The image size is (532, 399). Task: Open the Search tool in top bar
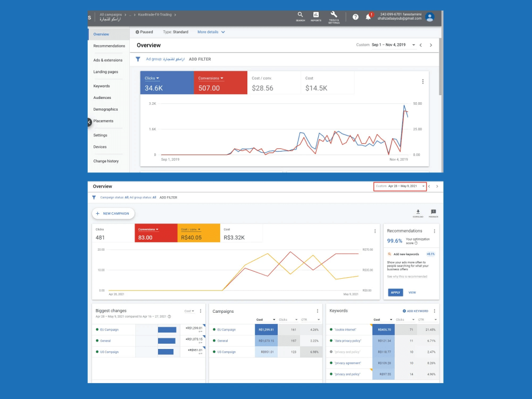(x=300, y=16)
